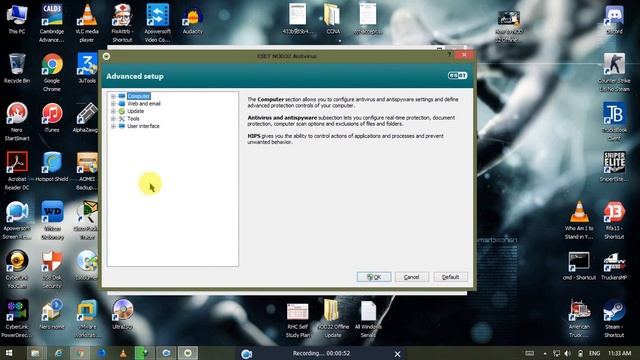This screenshot has height=360, width=640.
Task: Open Apowersoft Video Converter desktop icon
Action: [x=157, y=23]
